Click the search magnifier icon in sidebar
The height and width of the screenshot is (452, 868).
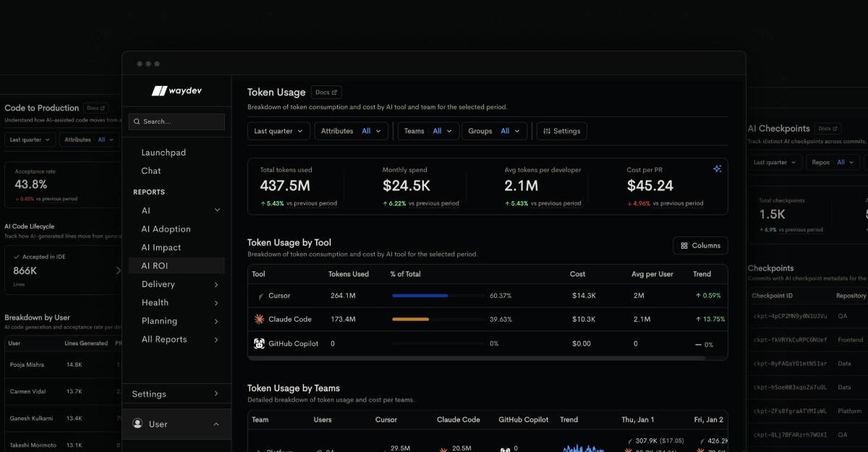point(137,121)
